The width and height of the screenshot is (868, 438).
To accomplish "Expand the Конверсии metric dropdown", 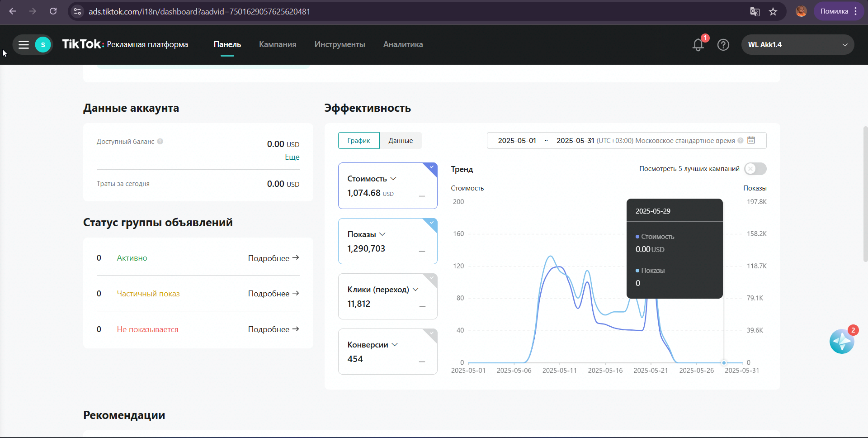I will pyautogui.click(x=395, y=345).
